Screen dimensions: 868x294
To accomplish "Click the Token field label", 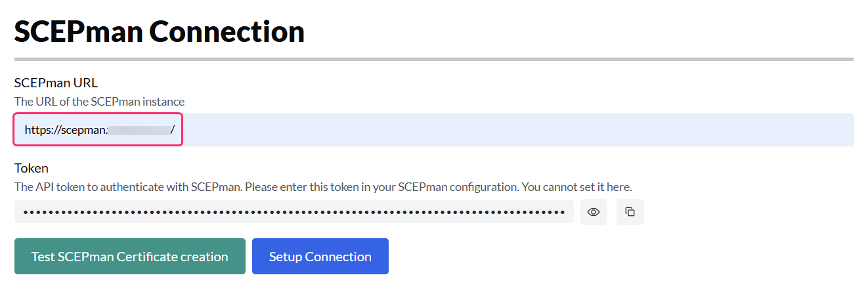I will 32,168.
